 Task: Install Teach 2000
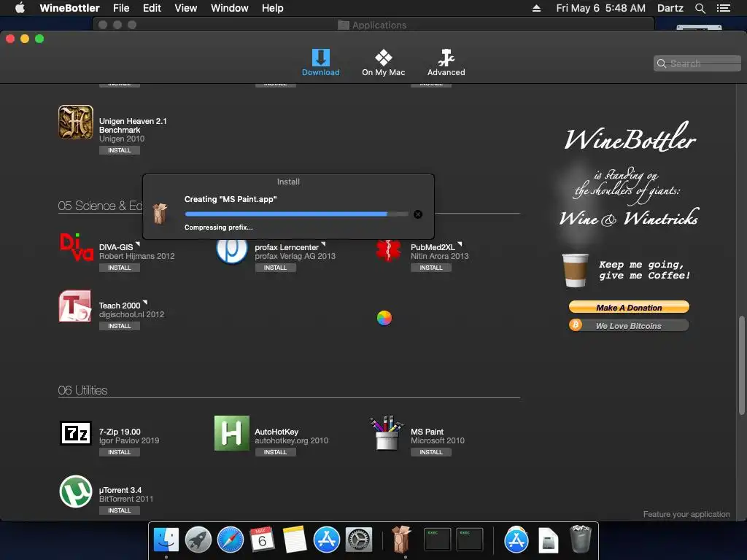(119, 326)
